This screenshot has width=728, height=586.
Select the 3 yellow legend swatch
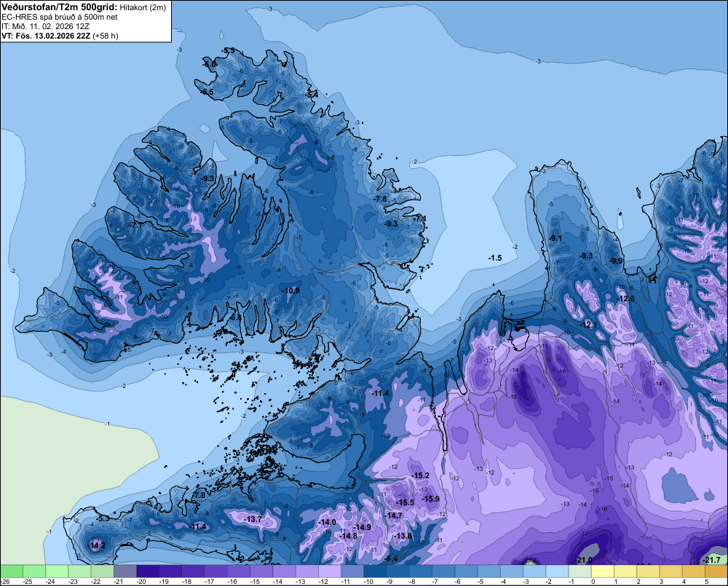click(x=671, y=571)
